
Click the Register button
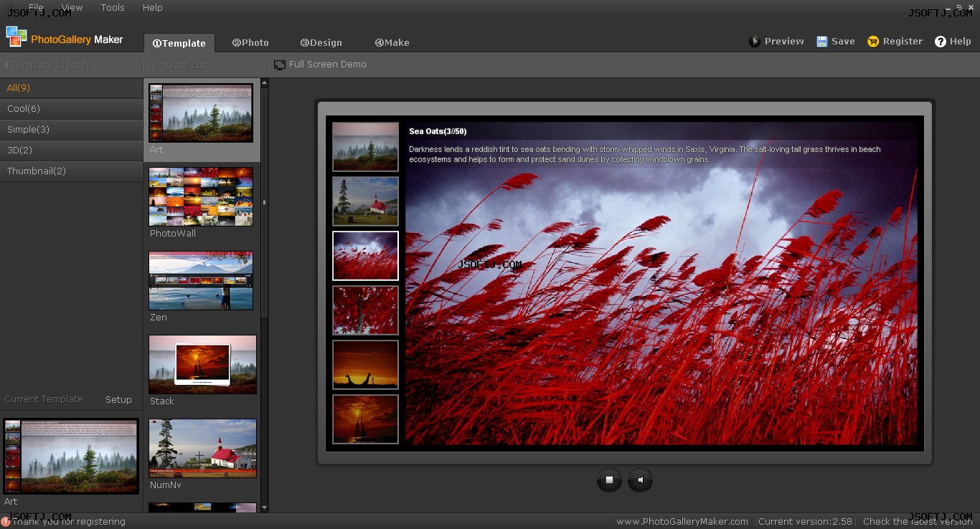tap(895, 42)
